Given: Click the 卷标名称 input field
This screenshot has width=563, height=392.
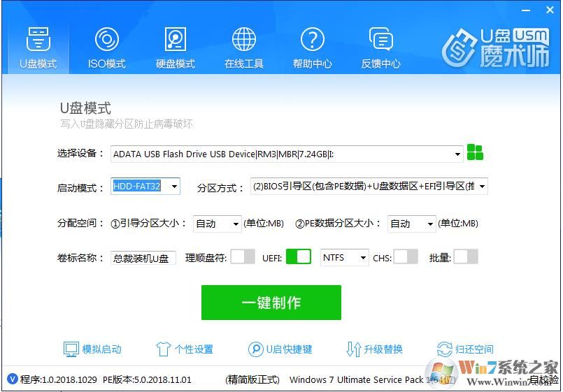Looking at the screenshot, I should [x=143, y=258].
